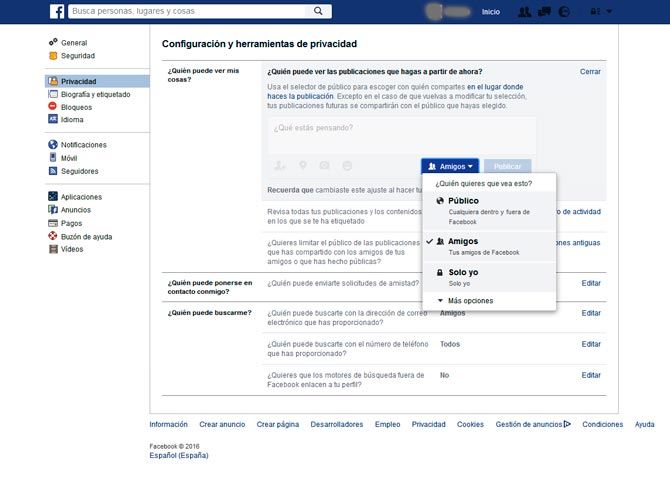Click Crear anuncio footer link
This screenshot has height=477, width=670.
222,424
